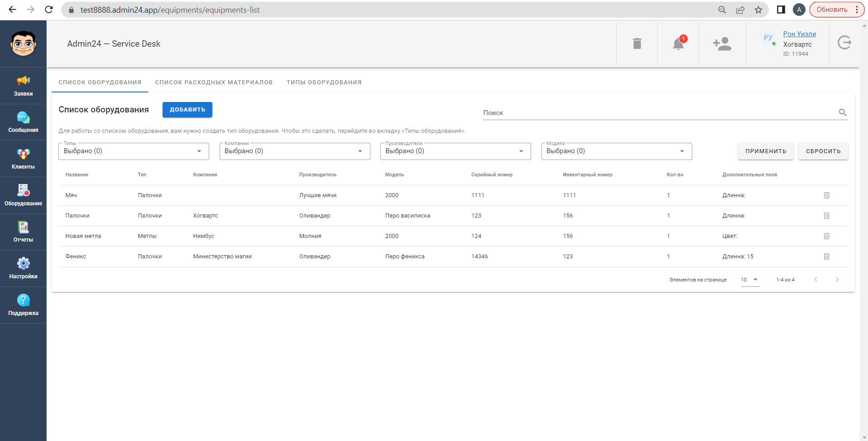The width and height of the screenshot is (868, 441).
Task: Open the trash bin icon in header
Action: pos(637,44)
